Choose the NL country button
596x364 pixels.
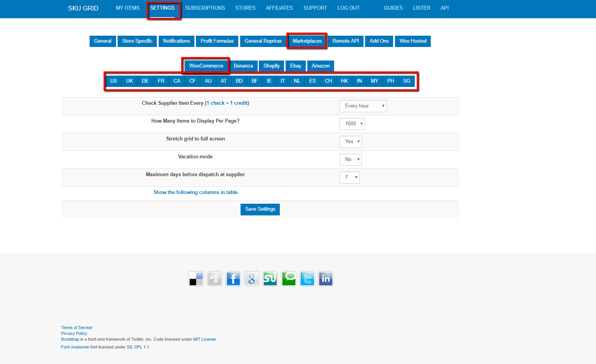[297, 81]
